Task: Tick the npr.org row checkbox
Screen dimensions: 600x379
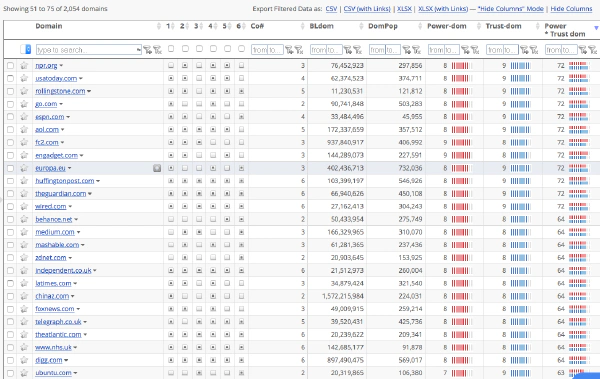Action: (10, 66)
